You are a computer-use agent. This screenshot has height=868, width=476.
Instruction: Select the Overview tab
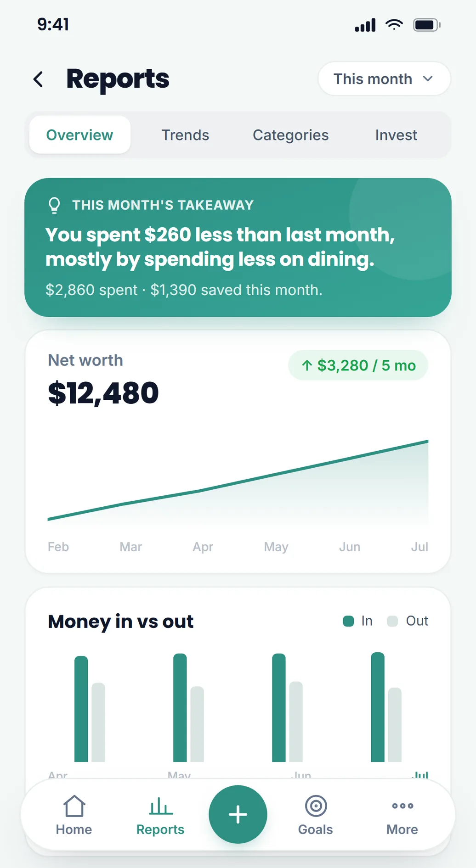pos(79,135)
